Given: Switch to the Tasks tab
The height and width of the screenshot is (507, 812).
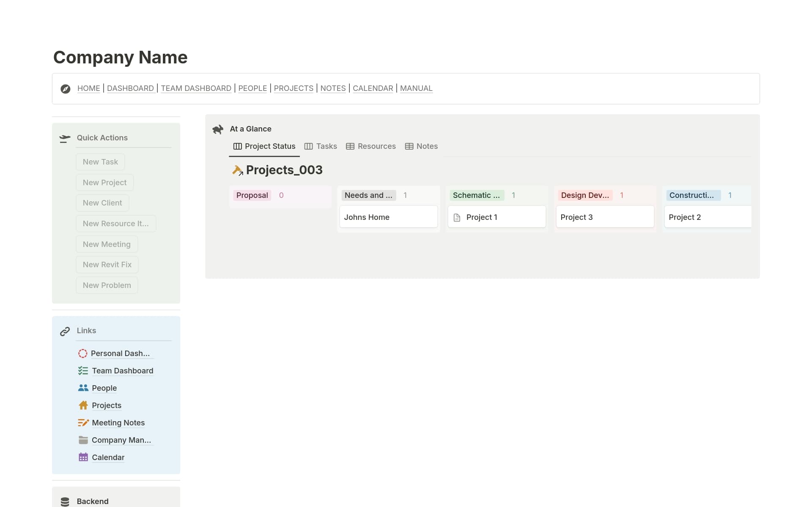Looking at the screenshot, I should [321, 146].
